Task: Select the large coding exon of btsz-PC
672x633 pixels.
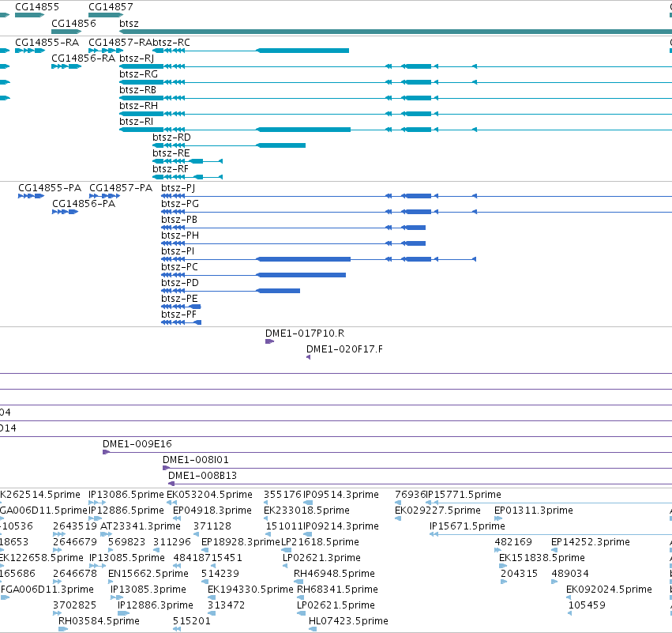Action: (x=302, y=275)
